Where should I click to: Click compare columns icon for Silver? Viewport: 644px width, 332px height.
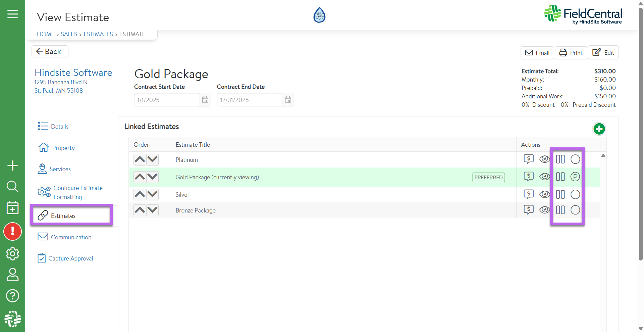(x=560, y=194)
